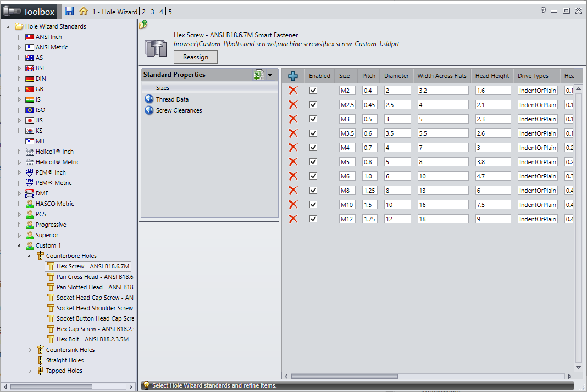Expand the DIN standard node
The image size is (587, 392).
click(x=19, y=79)
